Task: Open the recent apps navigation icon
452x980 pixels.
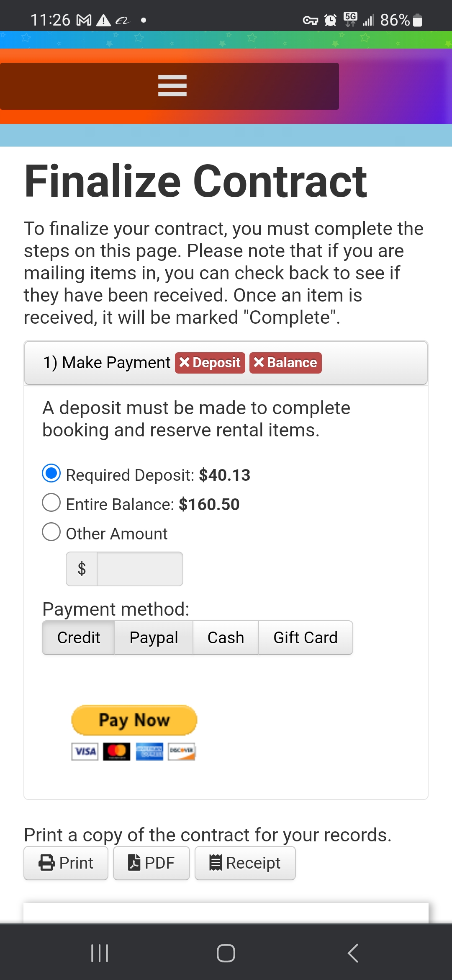Action: [x=100, y=953]
